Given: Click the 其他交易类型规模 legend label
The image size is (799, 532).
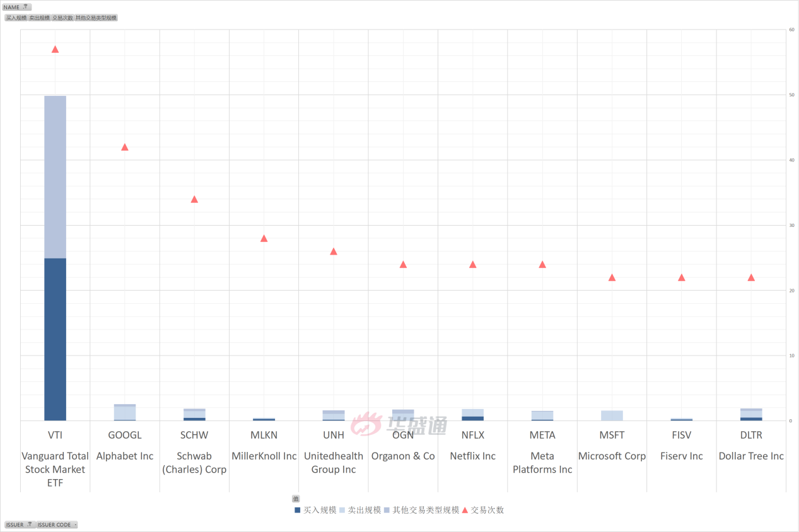Looking at the screenshot, I should pos(426,510).
